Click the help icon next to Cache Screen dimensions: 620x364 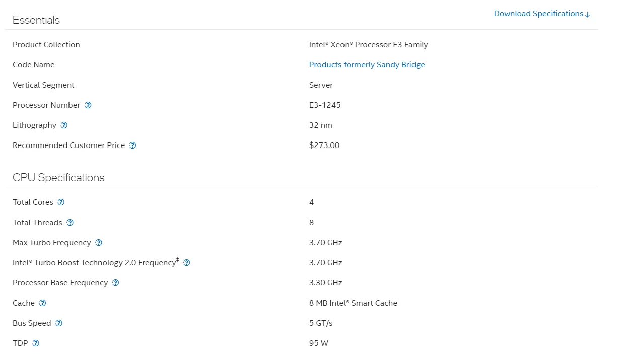(43, 303)
